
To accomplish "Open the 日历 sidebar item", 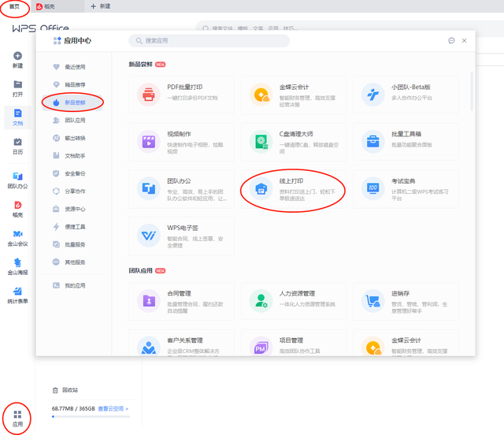I will coord(17,146).
